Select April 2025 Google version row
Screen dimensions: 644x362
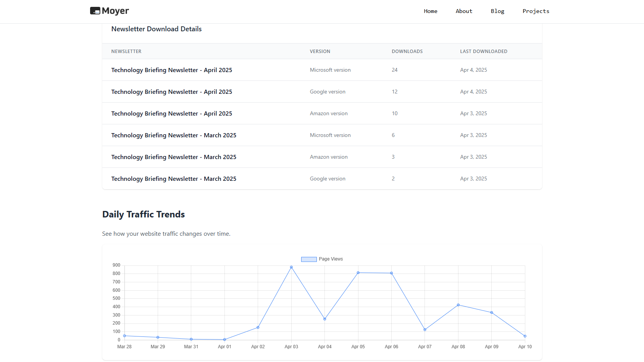tap(322, 92)
